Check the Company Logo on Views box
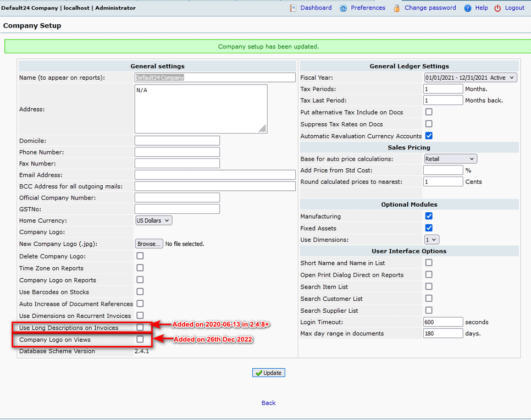Screen dimensions: 531x420 (x=140, y=340)
